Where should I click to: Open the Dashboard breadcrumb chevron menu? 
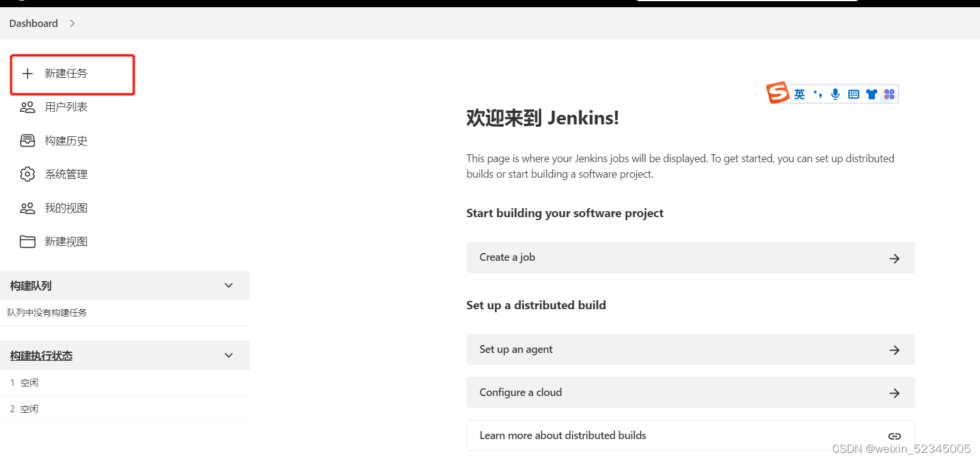click(x=72, y=23)
